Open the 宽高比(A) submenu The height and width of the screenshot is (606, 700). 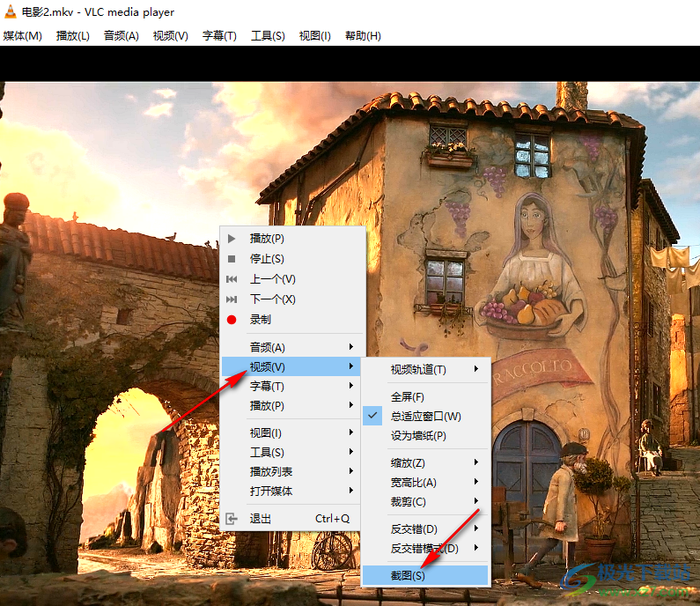point(425,483)
